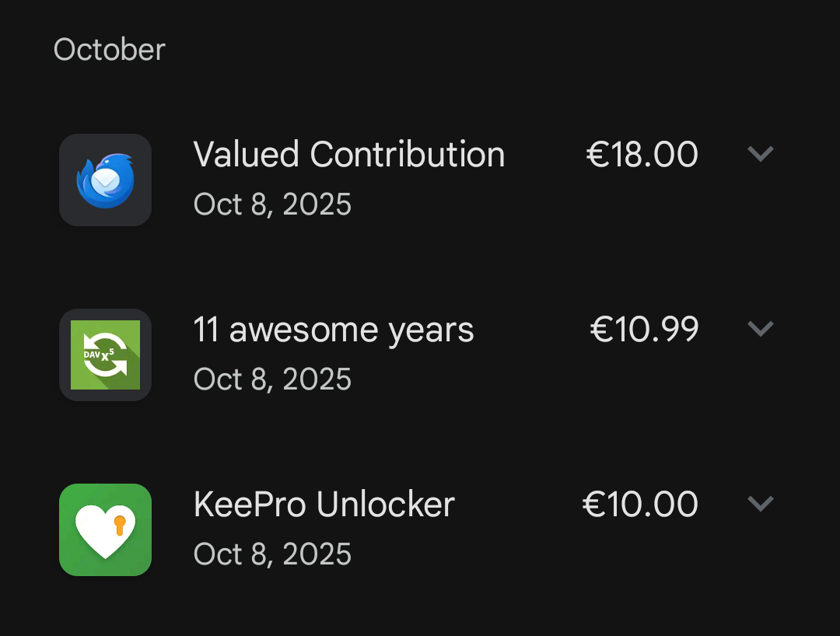Image resolution: width=840 pixels, height=636 pixels.
Task: Tap the KeePro heart app icon
Action: click(x=105, y=529)
